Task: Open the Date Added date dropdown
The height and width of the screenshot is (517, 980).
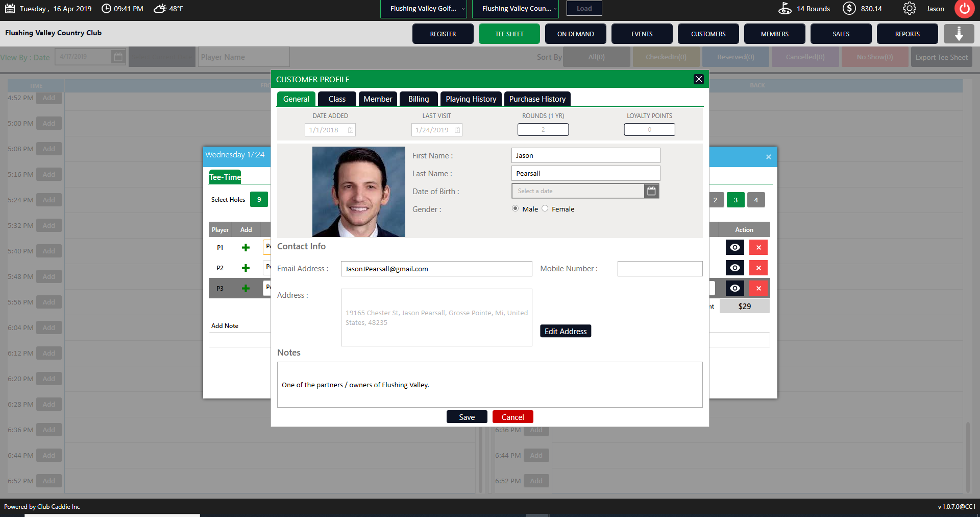Action: click(351, 130)
